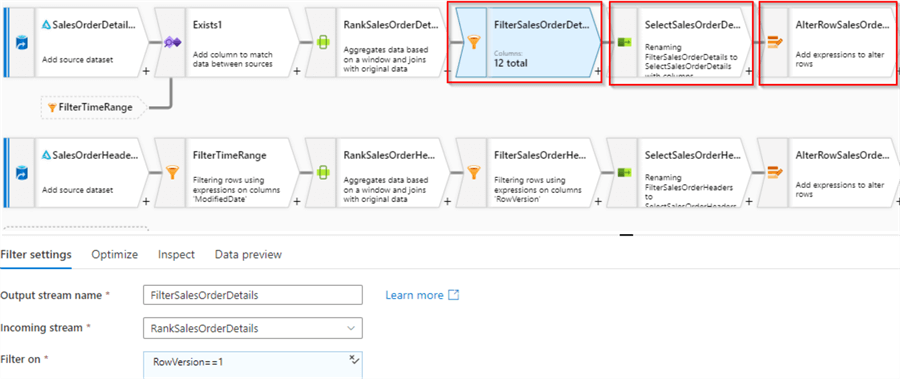The width and height of the screenshot is (900, 379).
Task: Open expression builder icon in Filter on box
Action: click(x=354, y=359)
